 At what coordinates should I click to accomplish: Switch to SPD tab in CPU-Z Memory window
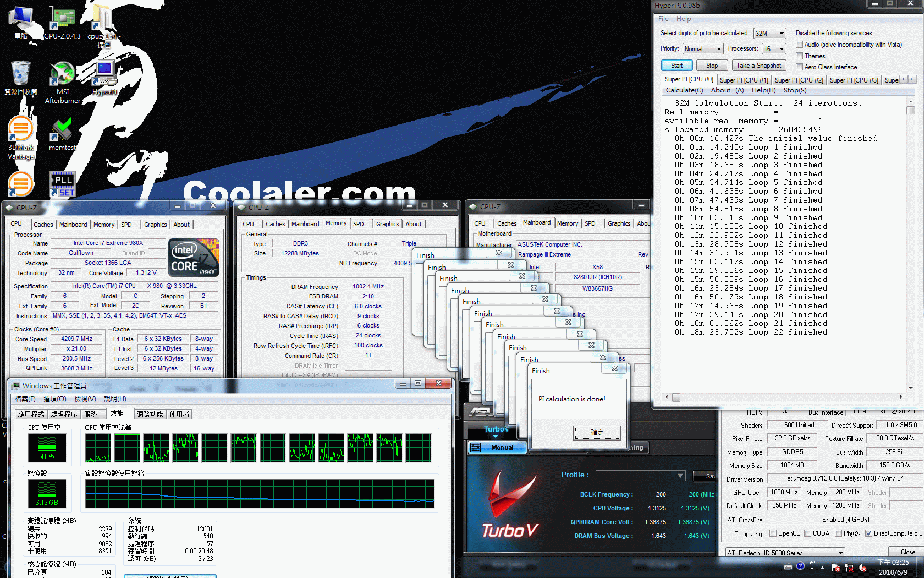[359, 224]
